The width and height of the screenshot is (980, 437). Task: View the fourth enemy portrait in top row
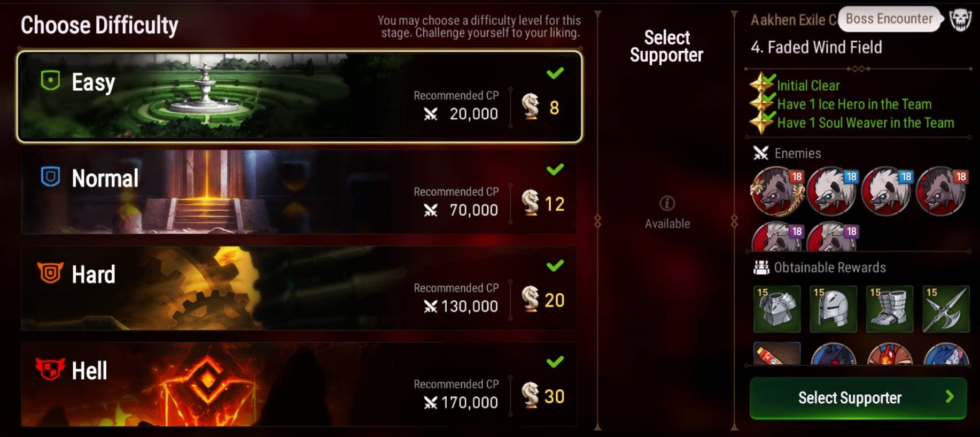(x=942, y=191)
